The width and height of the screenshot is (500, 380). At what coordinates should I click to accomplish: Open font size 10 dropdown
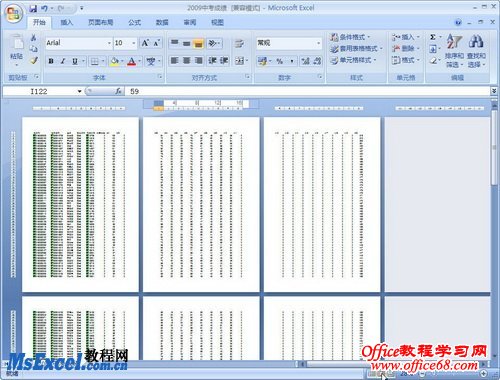pos(134,43)
